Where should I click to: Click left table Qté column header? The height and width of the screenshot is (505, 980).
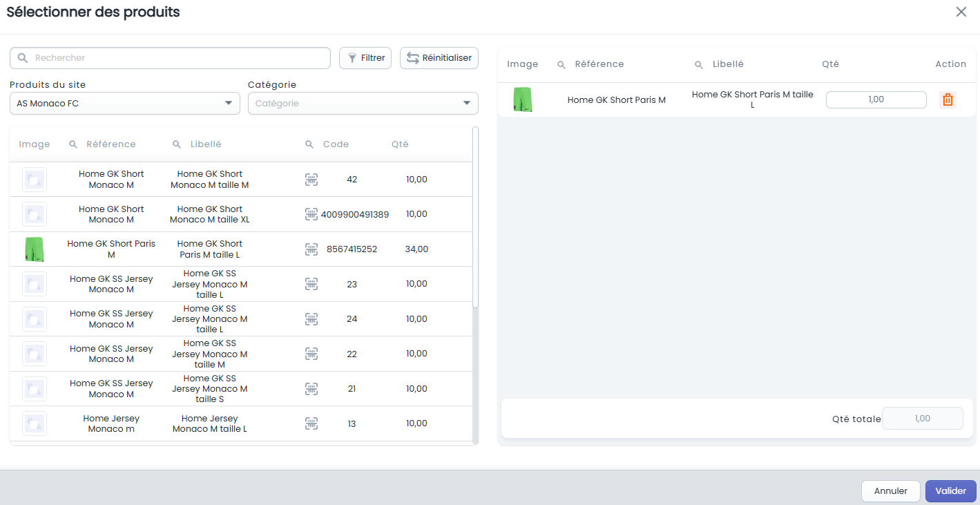click(x=400, y=144)
